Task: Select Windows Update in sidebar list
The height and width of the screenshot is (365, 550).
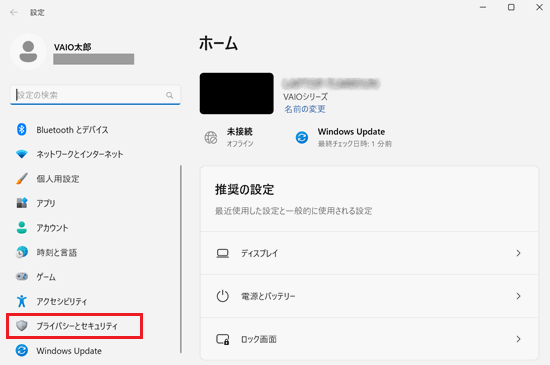Action: (69, 351)
